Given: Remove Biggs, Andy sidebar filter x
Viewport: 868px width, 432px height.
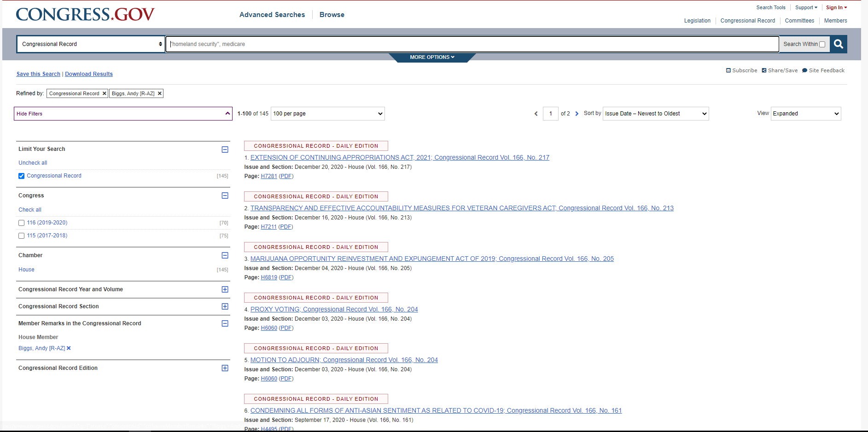Looking at the screenshot, I should [x=69, y=348].
